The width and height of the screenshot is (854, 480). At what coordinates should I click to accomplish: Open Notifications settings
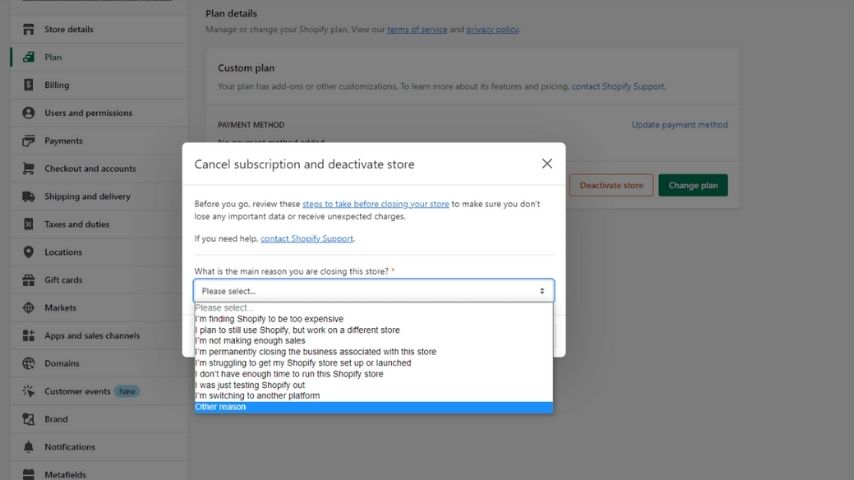pyautogui.click(x=100, y=446)
